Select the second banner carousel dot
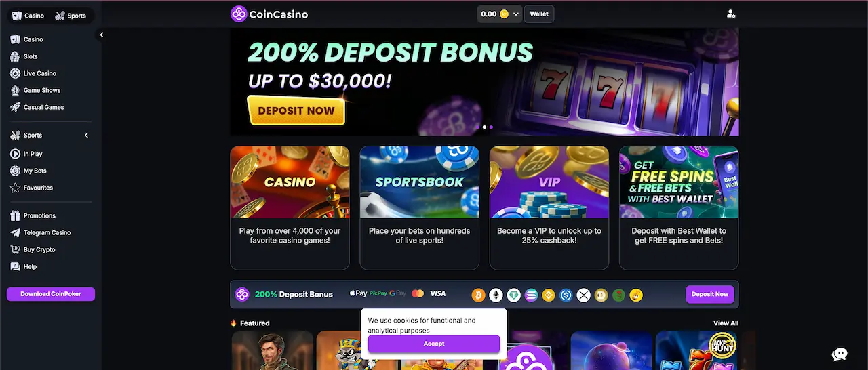Screen dimensions: 868x370 (491, 127)
